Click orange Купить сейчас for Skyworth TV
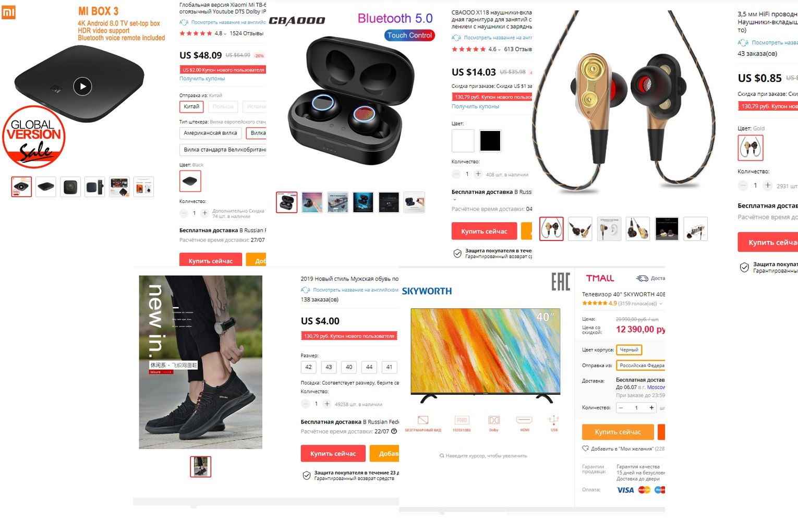Screen dimensions: 798x532 click(618, 432)
